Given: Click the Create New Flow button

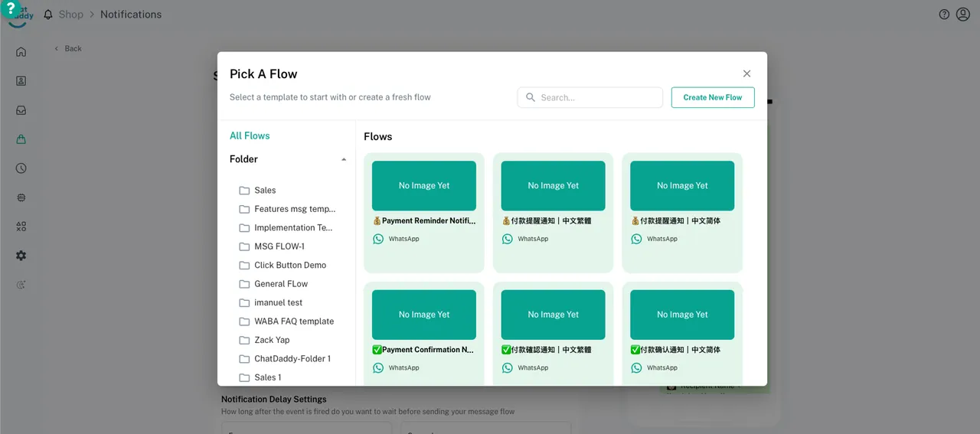Looking at the screenshot, I should 712,97.
